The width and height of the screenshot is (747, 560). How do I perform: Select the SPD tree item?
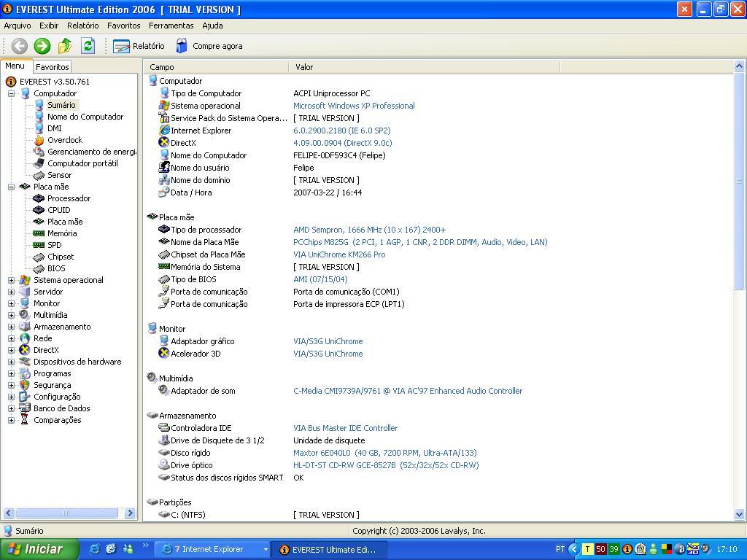(54, 245)
